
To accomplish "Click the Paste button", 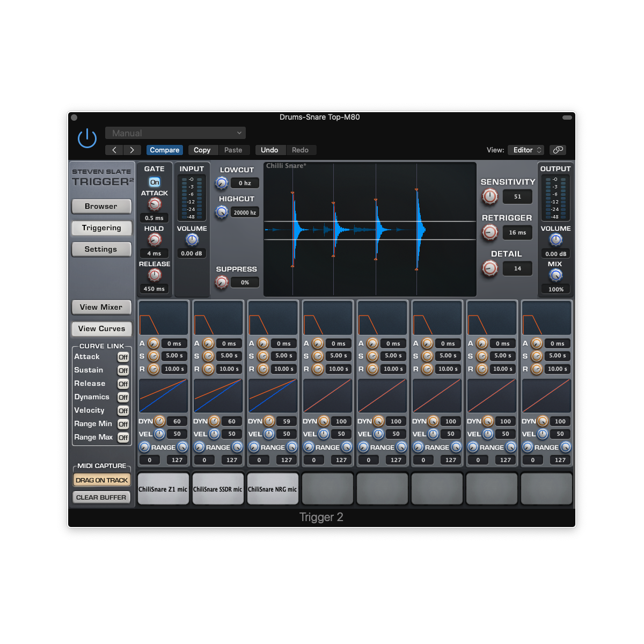I will click(233, 150).
